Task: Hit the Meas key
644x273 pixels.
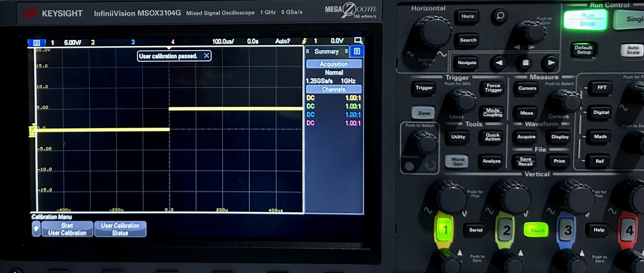Action: [x=526, y=113]
